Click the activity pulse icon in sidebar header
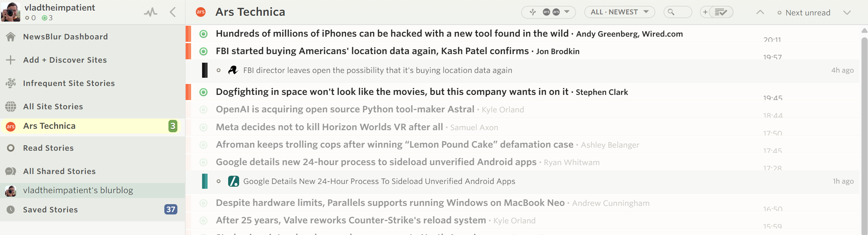 (151, 13)
